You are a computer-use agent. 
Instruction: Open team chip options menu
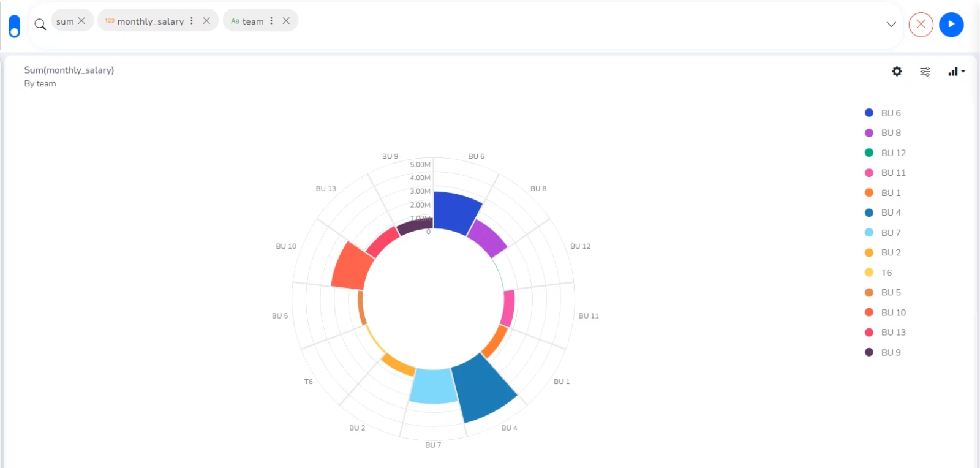(271, 21)
